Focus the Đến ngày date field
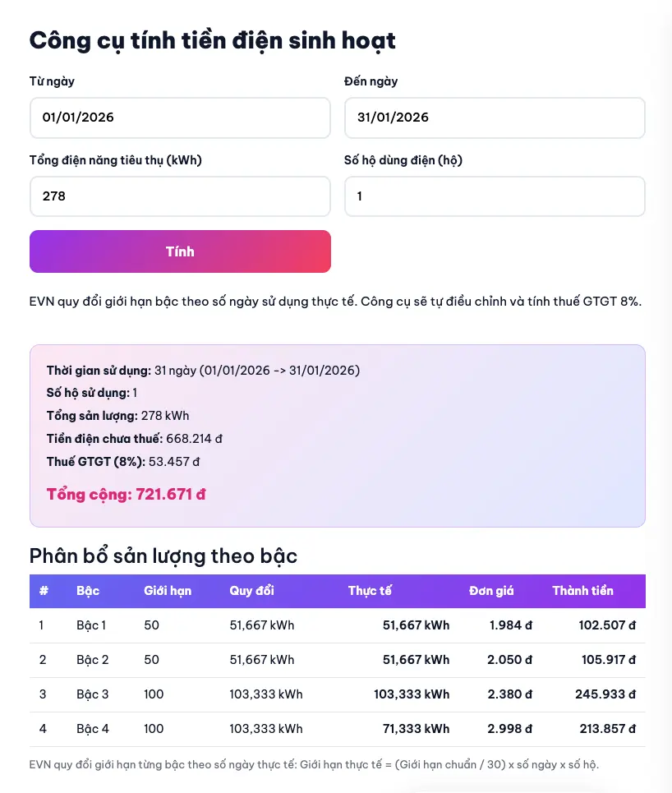Viewport: 672px width, 793px height. pyautogui.click(x=495, y=118)
